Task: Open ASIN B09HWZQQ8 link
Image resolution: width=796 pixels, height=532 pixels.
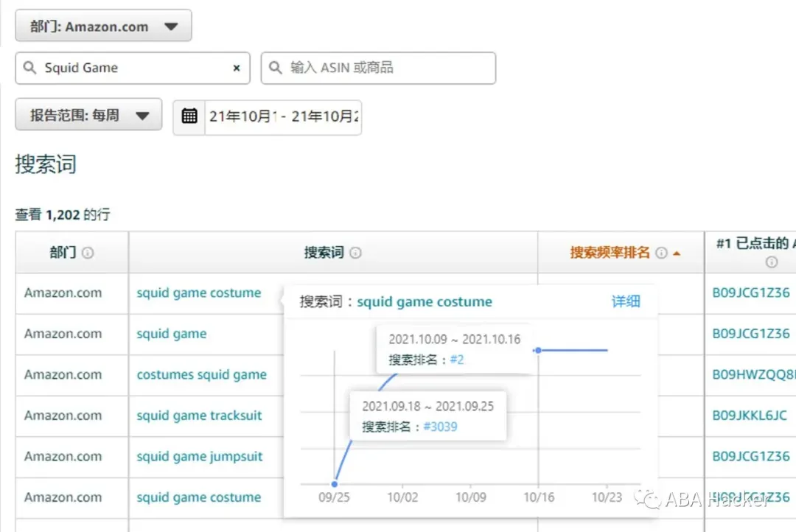Action: pos(754,374)
